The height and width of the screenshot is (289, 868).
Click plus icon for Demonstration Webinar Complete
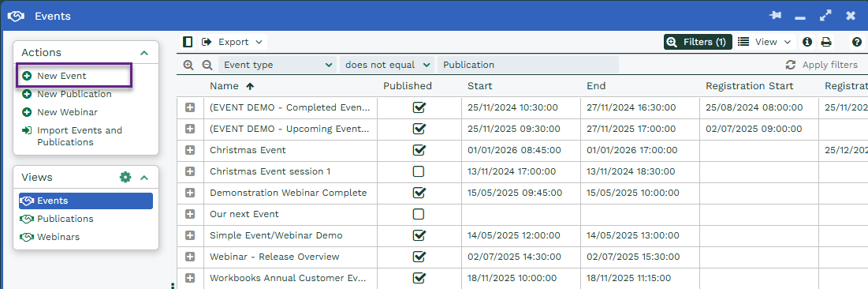[x=190, y=193]
